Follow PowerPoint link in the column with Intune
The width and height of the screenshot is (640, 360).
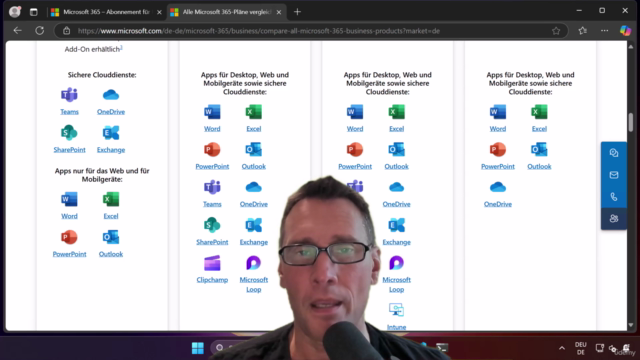click(x=355, y=166)
